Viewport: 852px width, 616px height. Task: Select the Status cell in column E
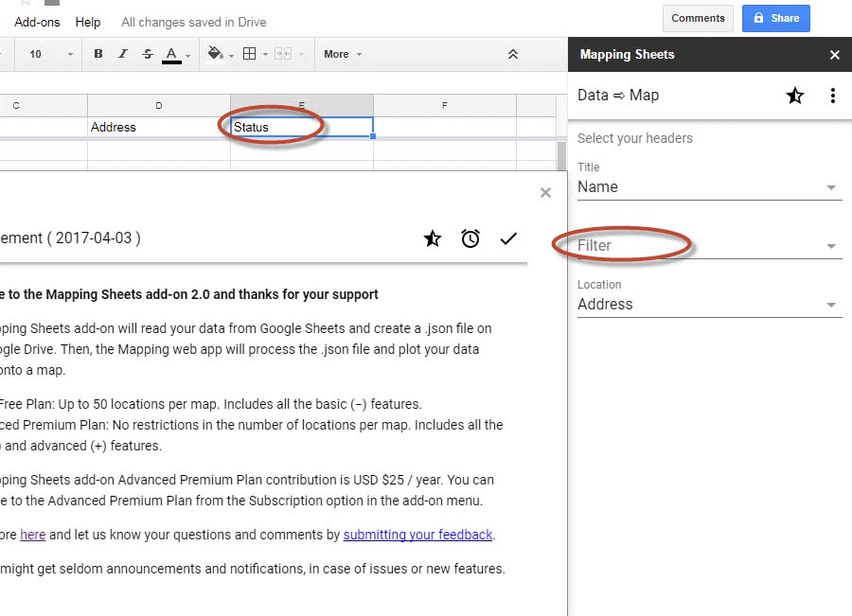(x=302, y=127)
